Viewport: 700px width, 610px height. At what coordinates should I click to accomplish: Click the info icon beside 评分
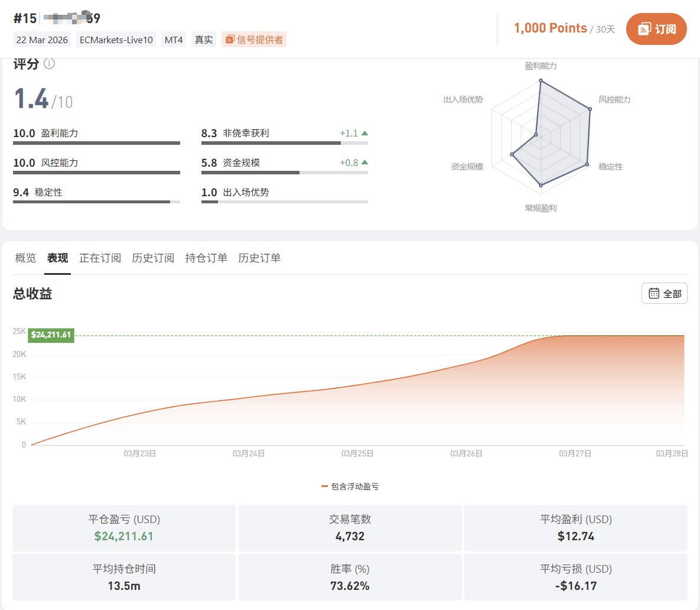coord(50,64)
